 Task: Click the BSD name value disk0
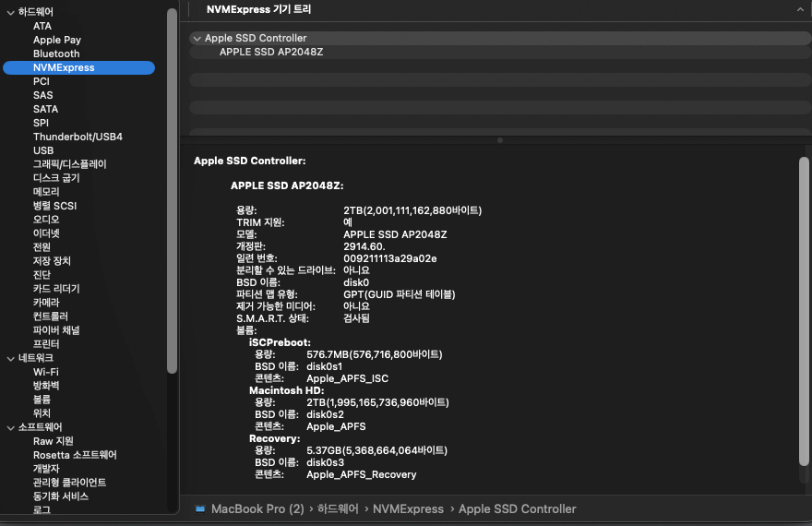(x=356, y=282)
